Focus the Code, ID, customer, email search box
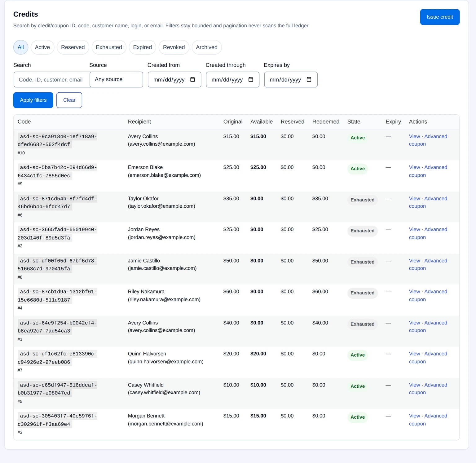Screen dimensions: 476x463 pos(52,80)
